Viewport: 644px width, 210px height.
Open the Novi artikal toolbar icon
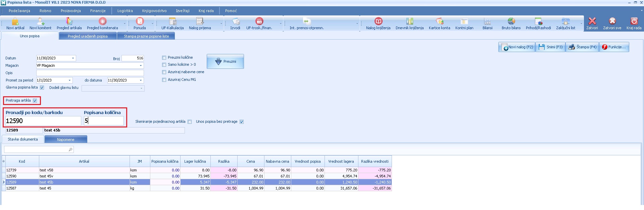point(15,24)
